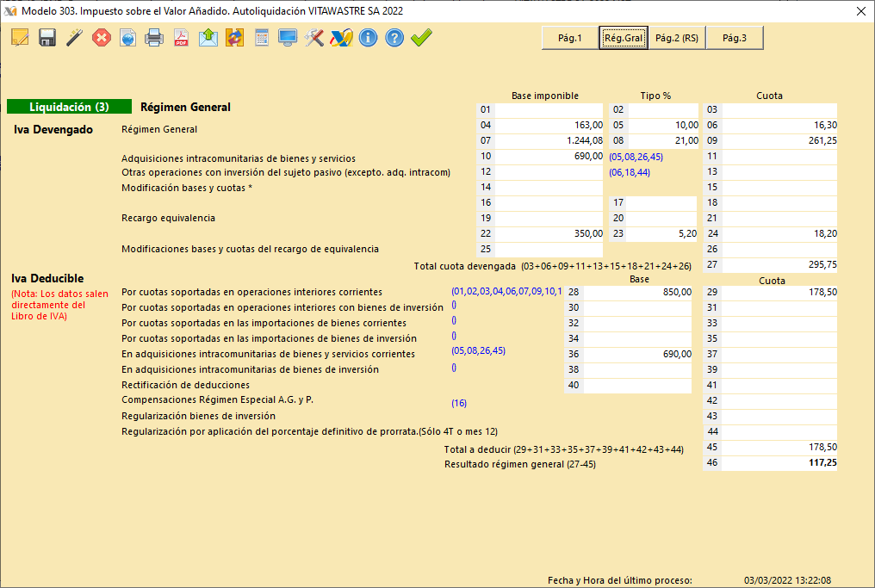Click the green Liquidación (3) label
This screenshot has width=875, height=588.
69,107
